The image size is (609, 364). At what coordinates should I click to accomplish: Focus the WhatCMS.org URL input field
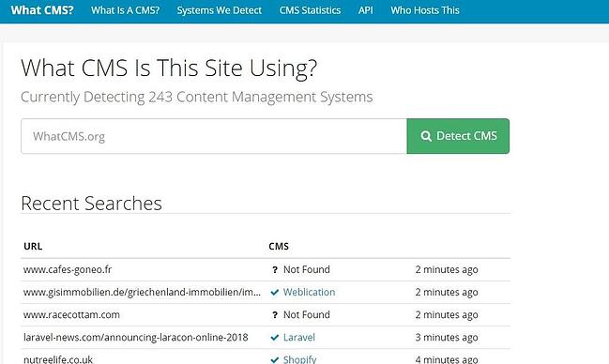click(x=214, y=136)
